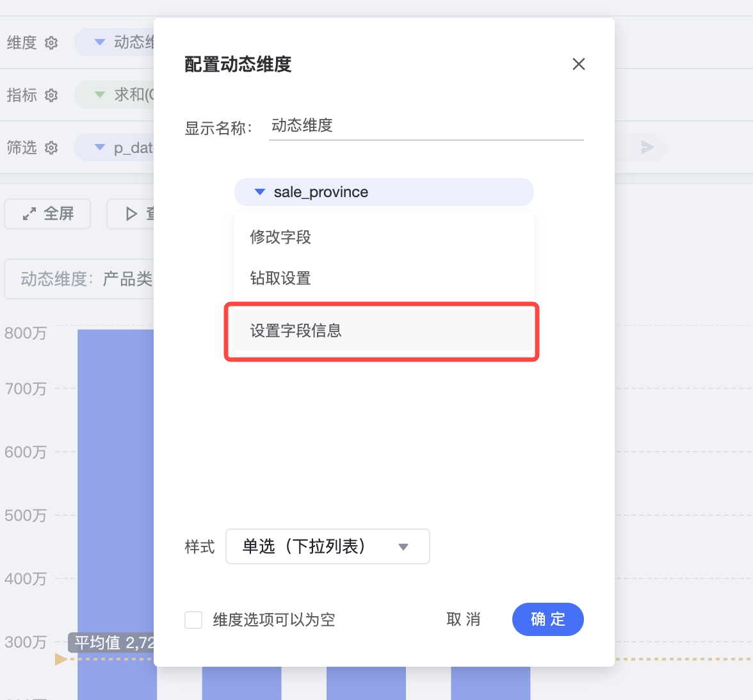Click the 300万 axis label
Viewport: 753px width, 700px height.
point(26,642)
